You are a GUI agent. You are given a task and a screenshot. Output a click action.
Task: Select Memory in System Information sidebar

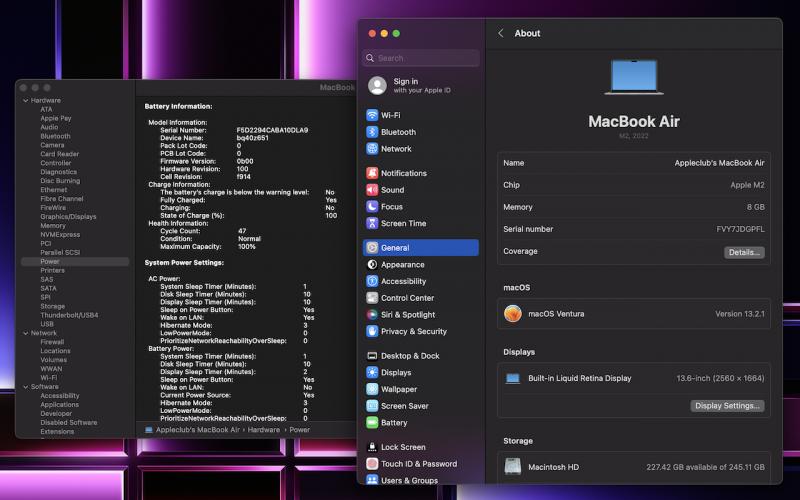(x=53, y=226)
